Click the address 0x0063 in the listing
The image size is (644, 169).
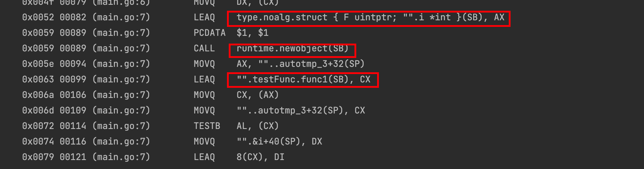[38, 79]
